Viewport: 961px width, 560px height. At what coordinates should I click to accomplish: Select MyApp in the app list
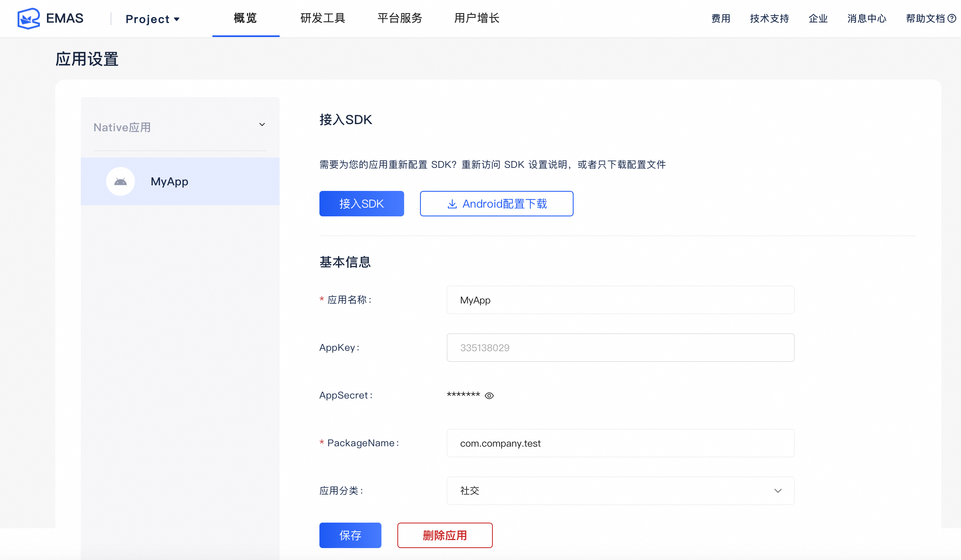180,181
